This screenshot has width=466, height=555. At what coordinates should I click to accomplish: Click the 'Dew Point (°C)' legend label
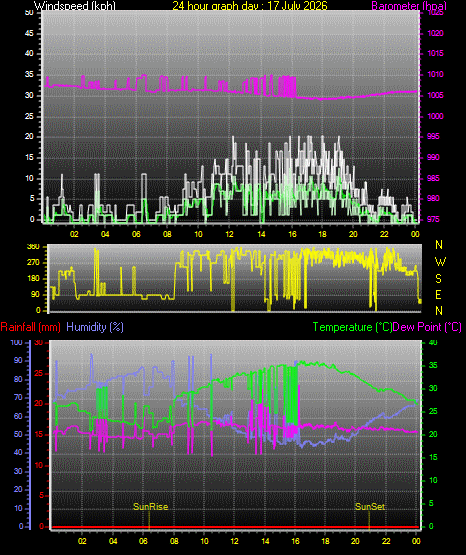(427, 327)
